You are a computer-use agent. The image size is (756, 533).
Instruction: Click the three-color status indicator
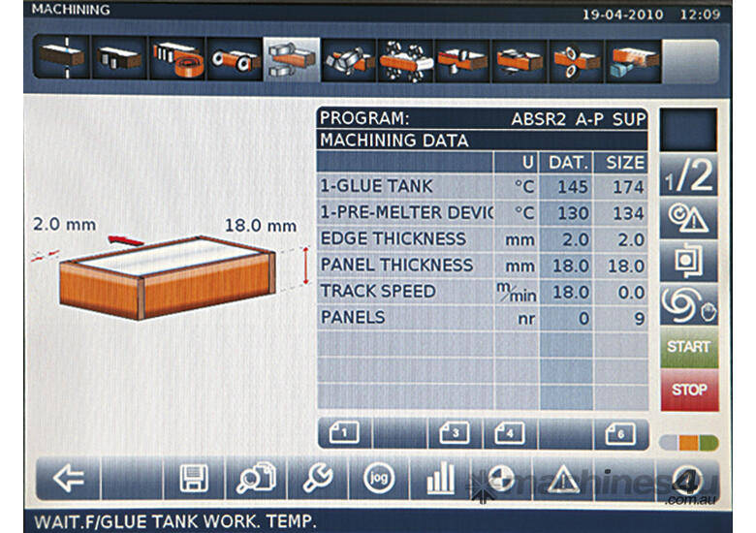click(688, 442)
